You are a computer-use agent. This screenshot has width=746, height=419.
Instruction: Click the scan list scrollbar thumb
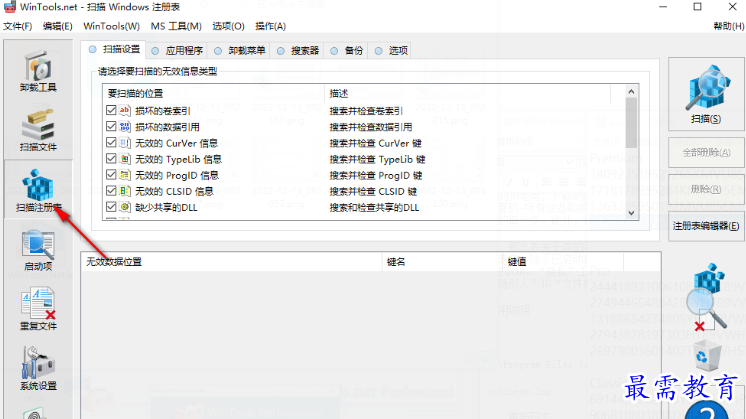[x=631, y=123]
